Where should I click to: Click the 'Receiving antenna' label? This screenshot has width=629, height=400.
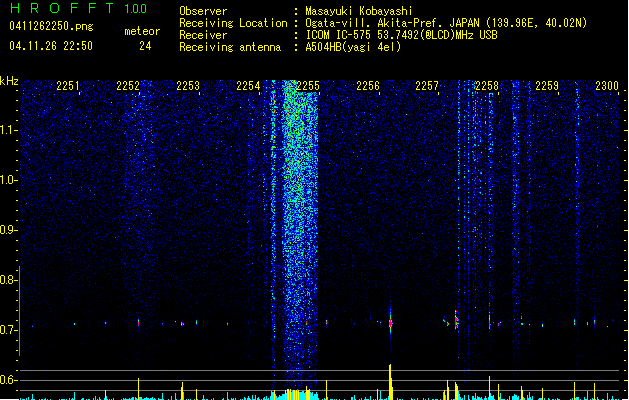[230, 47]
